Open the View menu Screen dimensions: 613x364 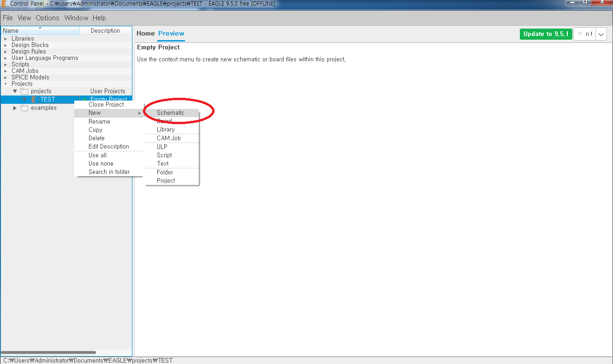pyautogui.click(x=24, y=18)
